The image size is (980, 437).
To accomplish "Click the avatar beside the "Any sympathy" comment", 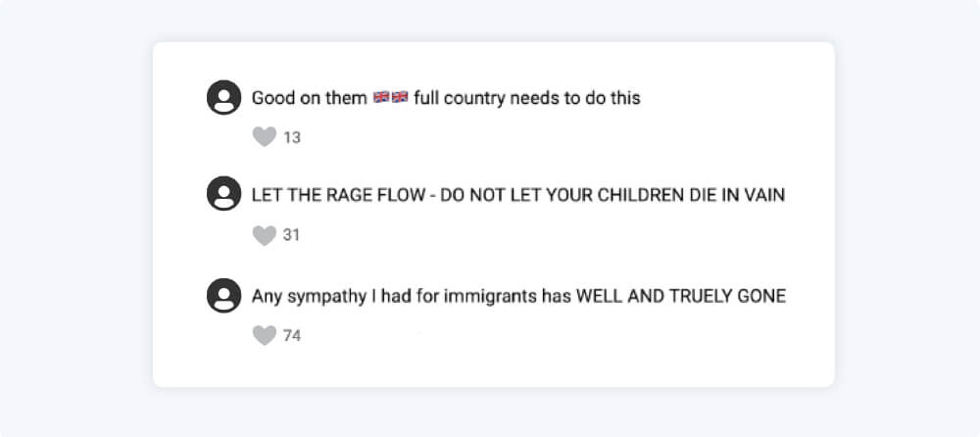I will 223,295.
